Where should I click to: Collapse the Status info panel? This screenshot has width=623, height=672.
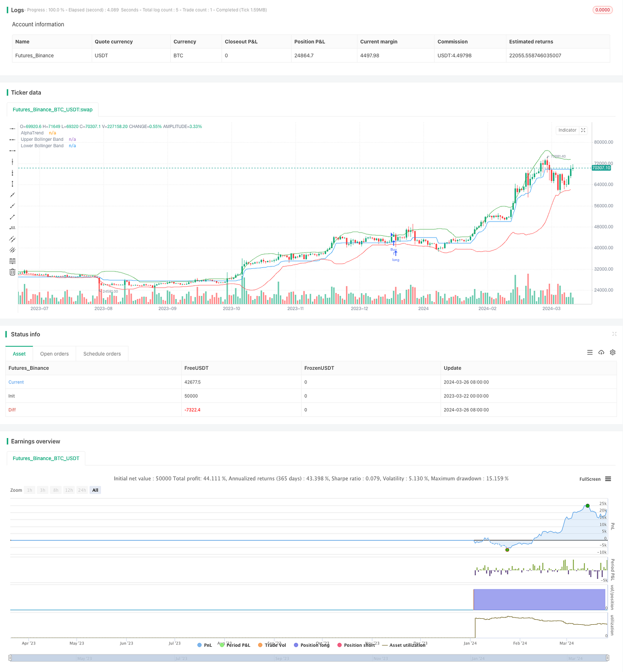614,334
